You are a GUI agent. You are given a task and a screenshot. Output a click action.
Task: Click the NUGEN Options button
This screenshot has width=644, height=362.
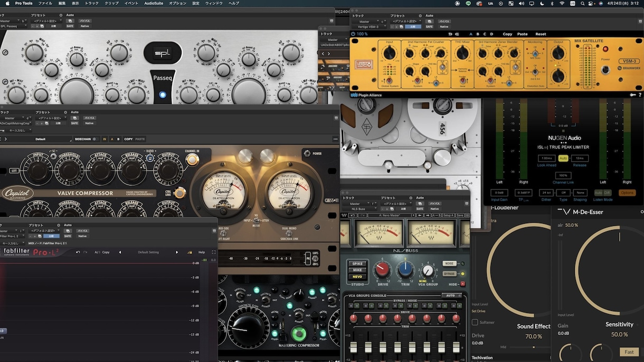click(x=627, y=193)
